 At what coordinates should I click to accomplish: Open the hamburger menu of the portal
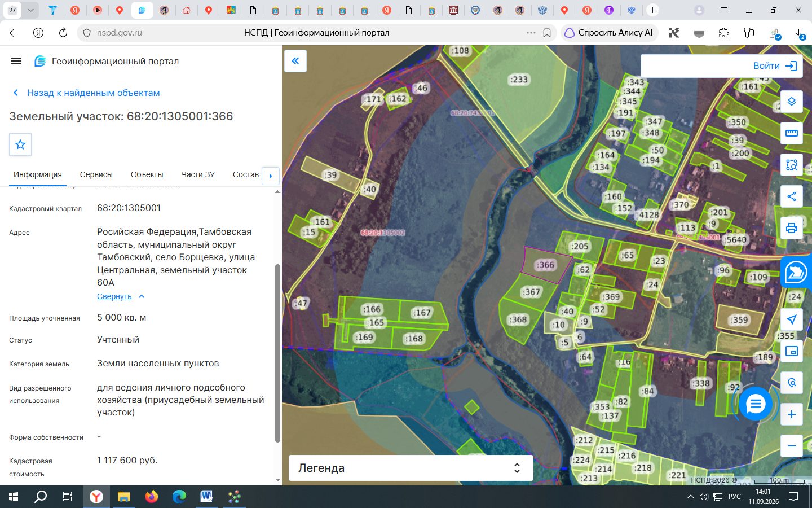[16, 61]
